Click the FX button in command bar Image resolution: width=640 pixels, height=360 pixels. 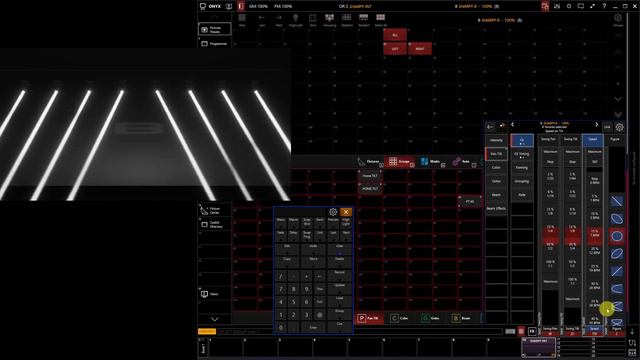tap(532, 331)
